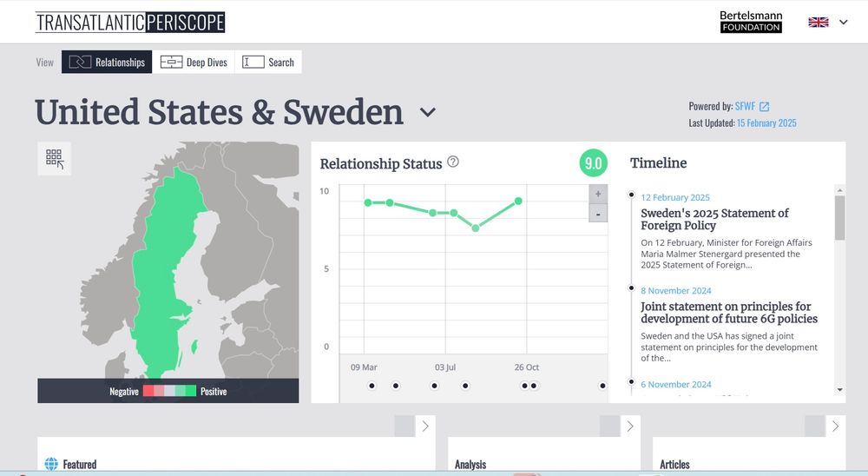Expand the United States & Sweden dropdown
Viewport: 868px width, 476px height.
pos(427,112)
